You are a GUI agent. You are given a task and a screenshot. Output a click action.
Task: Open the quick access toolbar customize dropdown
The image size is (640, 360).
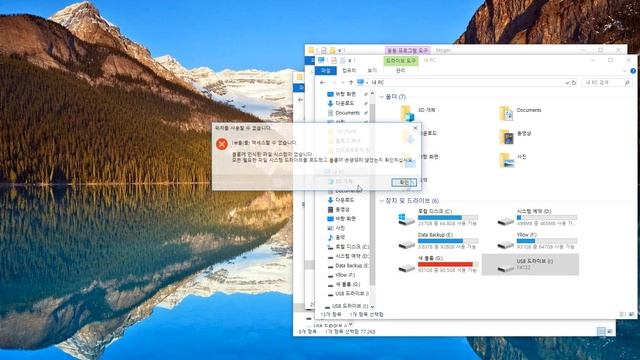pyautogui.click(x=350, y=60)
